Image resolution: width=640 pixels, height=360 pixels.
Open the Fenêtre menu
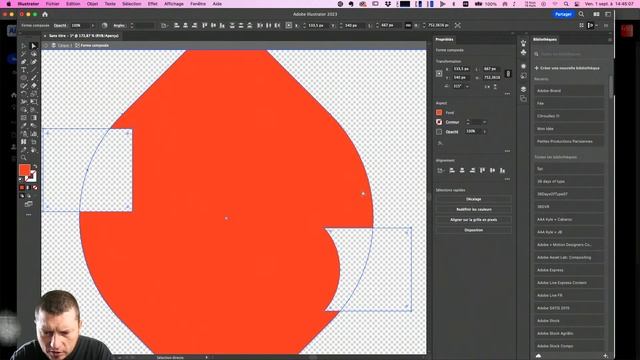pyautogui.click(x=198, y=4)
